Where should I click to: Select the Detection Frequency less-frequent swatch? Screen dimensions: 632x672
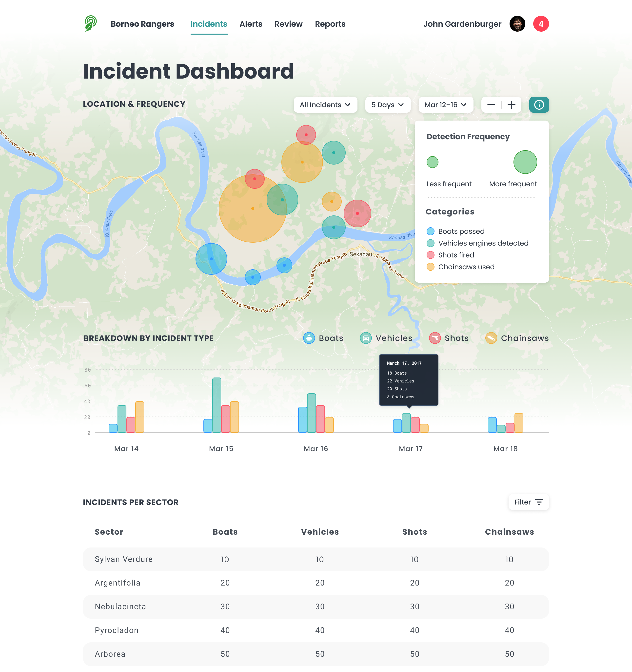coord(433,162)
